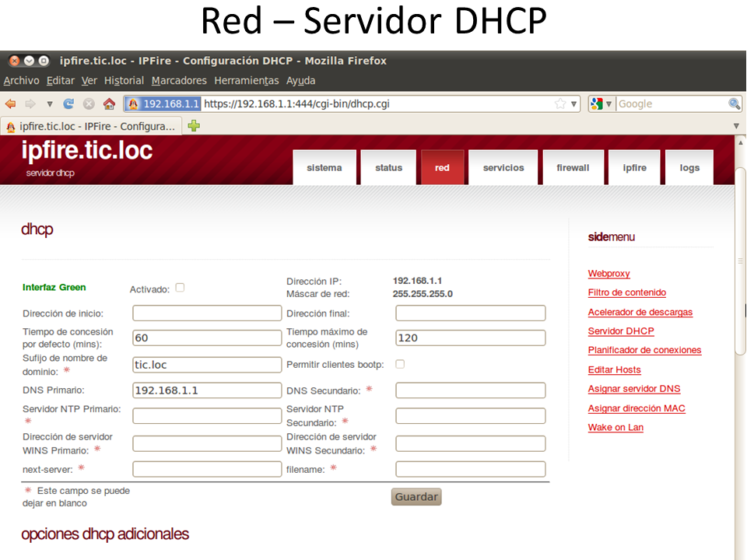Bookmark page with the star icon
The height and width of the screenshot is (560, 747).
click(x=560, y=103)
